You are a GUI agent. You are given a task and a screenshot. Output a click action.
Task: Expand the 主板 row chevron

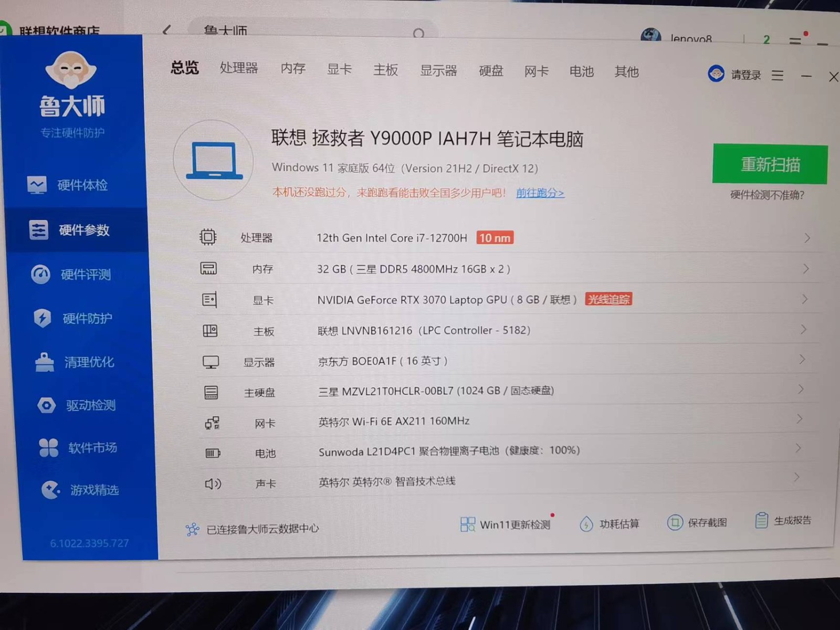pyautogui.click(x=803, y=330)
